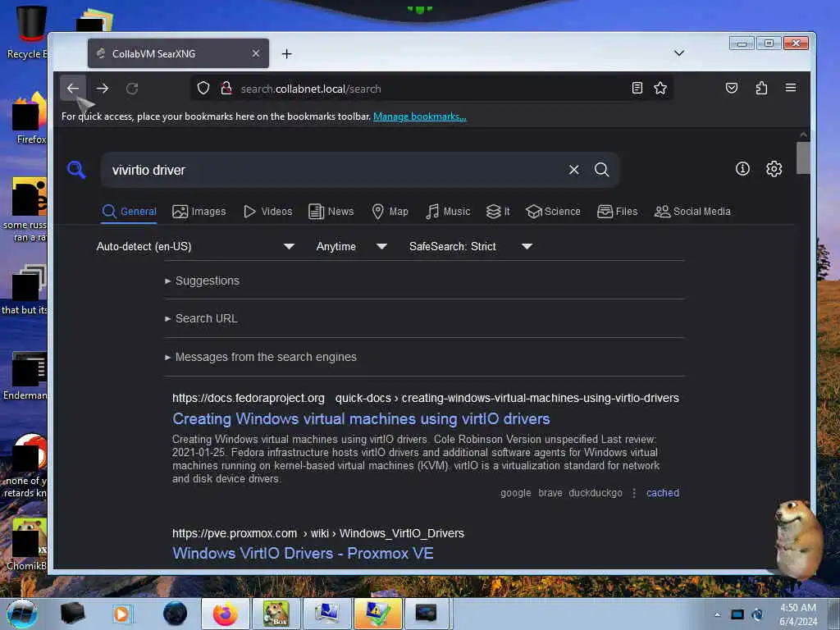Toggle reader view icon in address bar
Screen dimensions: 840x630
click(637, 89)
